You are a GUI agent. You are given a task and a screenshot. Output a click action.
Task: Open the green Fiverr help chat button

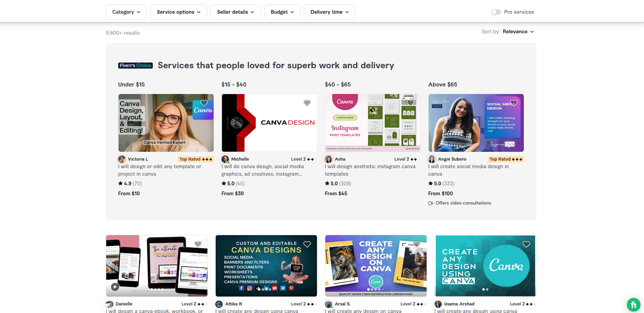[x=634, y=305]
